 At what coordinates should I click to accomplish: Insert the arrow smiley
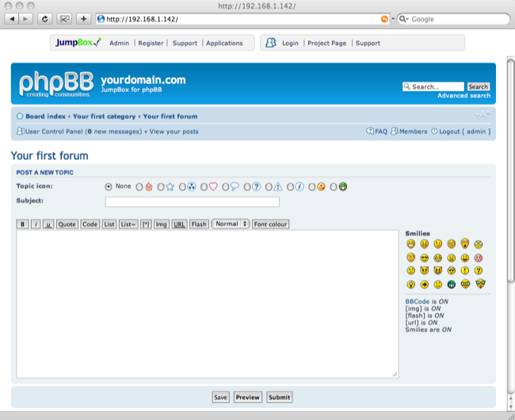click(x=424, y=284)
